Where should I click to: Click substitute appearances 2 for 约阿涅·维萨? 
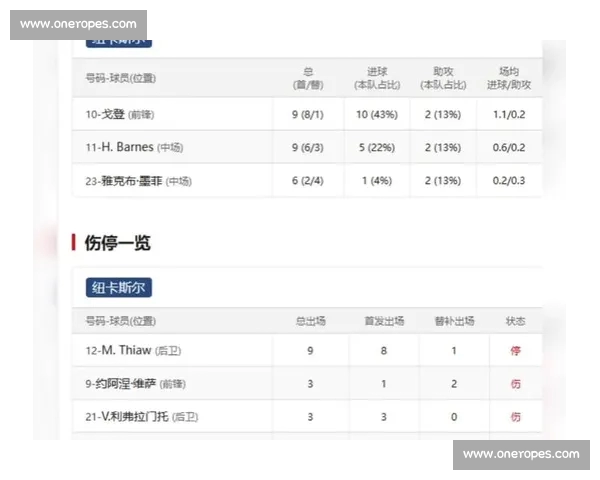pos(454,384)
